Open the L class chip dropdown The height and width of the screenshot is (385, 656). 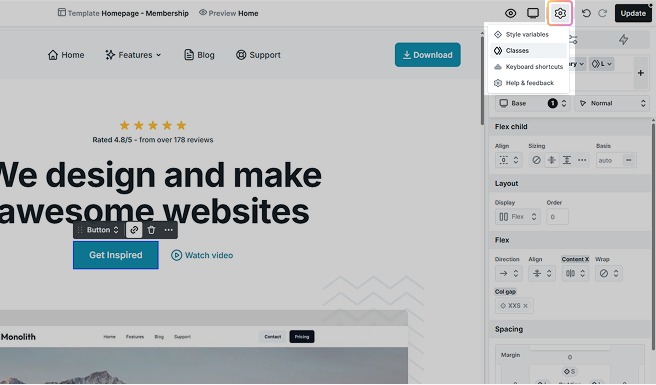click(x=602, y=64)
